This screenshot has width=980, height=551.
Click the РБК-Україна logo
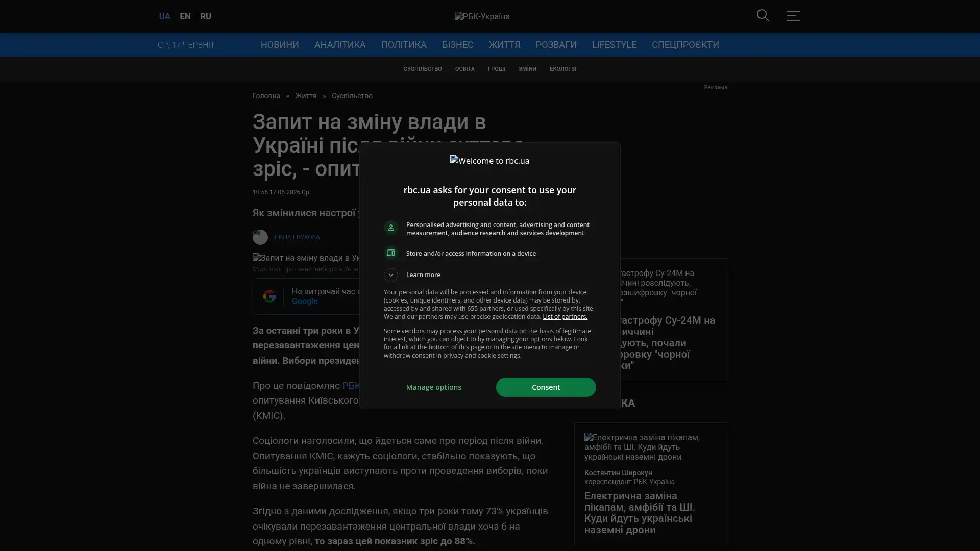coord(482,16)
